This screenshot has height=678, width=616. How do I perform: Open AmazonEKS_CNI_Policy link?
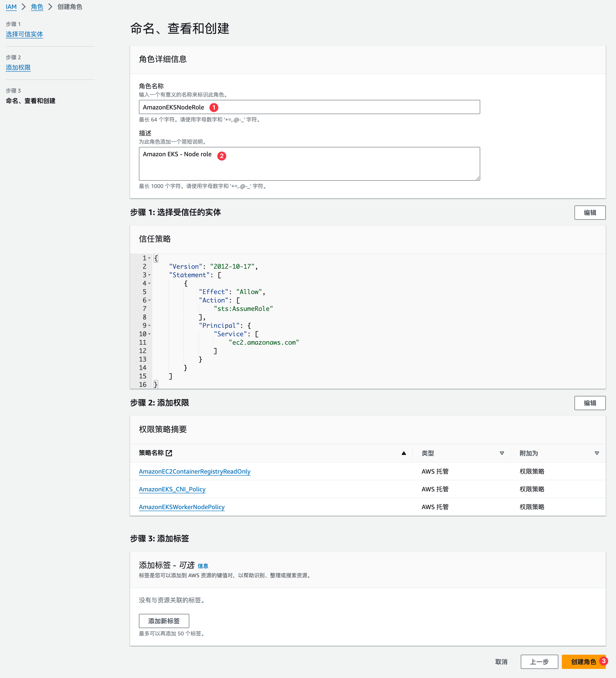coord(172,489)
